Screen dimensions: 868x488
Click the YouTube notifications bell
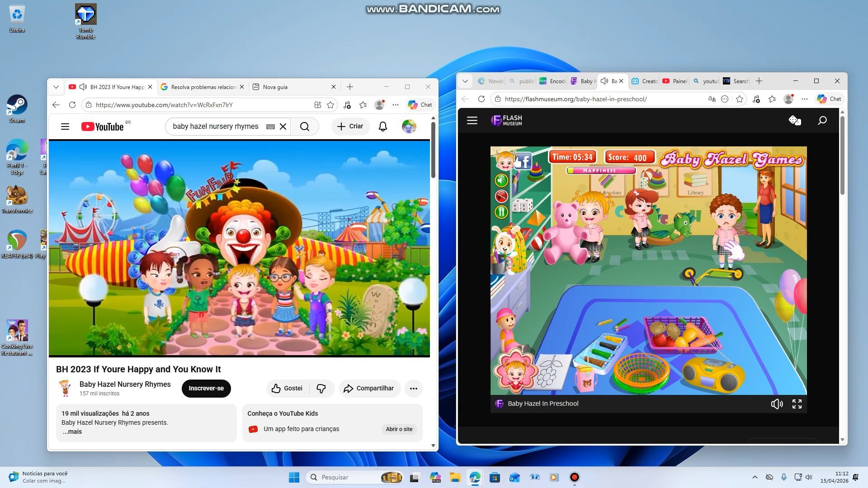coord(383,127)
